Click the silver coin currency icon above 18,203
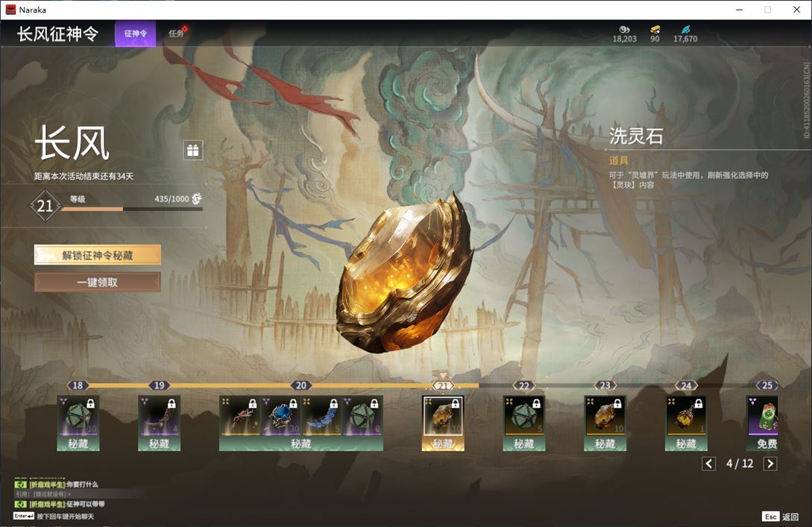The width and height of the screenshot is (812, 527). pos(625,30)
